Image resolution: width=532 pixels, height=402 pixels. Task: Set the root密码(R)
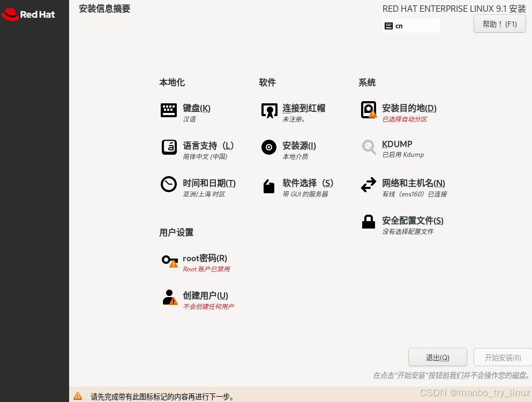pos(205,259)
